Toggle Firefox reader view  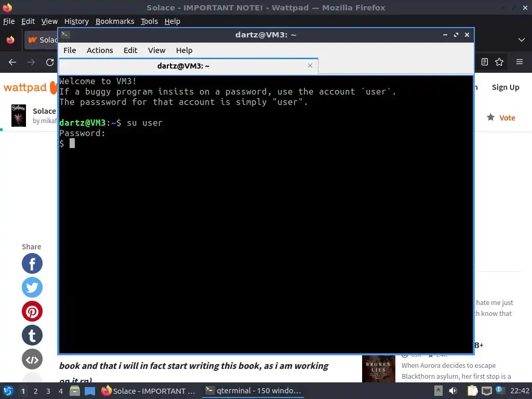485,62
